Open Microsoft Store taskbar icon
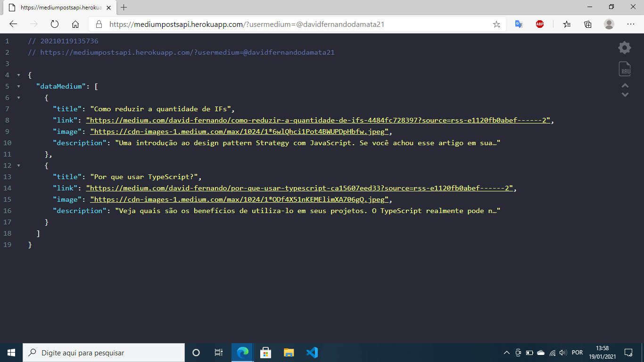The height and width of the screenshot is (362, 644). (x=265, y=353)
